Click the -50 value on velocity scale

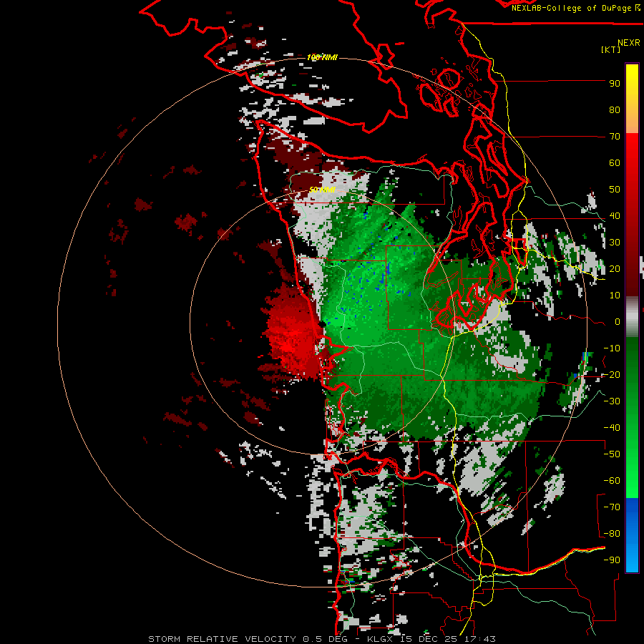612,454
